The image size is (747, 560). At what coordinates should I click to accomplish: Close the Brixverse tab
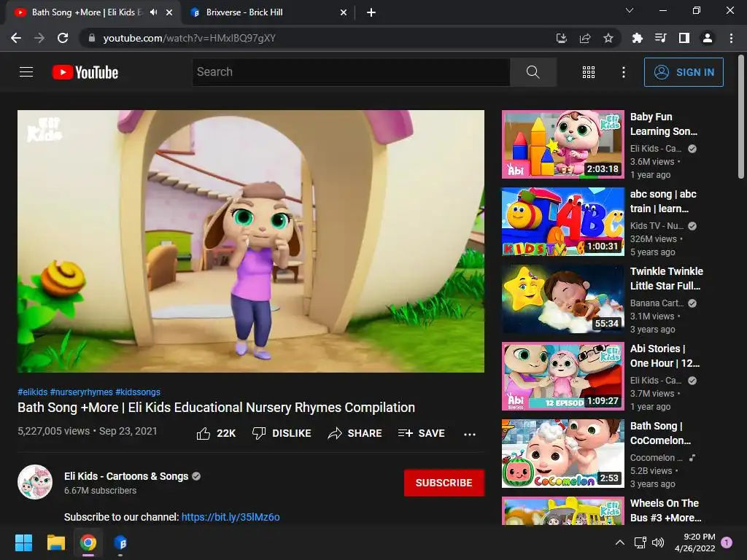[344, 13]
